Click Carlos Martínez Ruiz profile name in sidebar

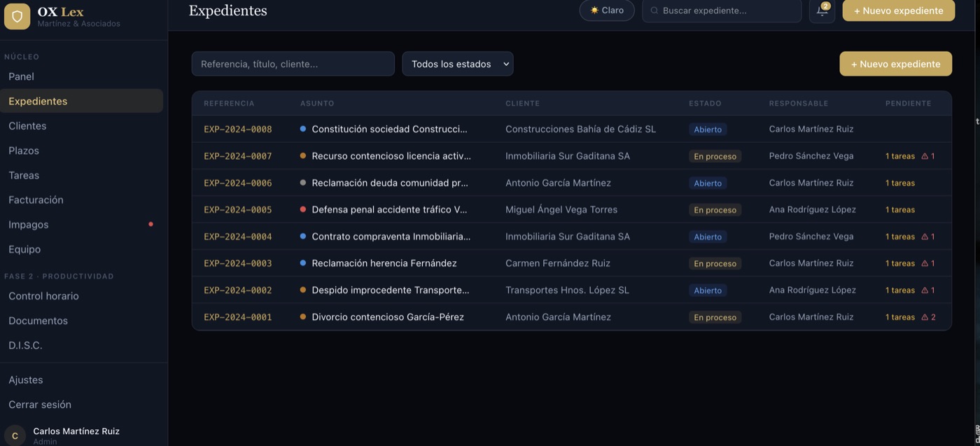coord(76,431)
